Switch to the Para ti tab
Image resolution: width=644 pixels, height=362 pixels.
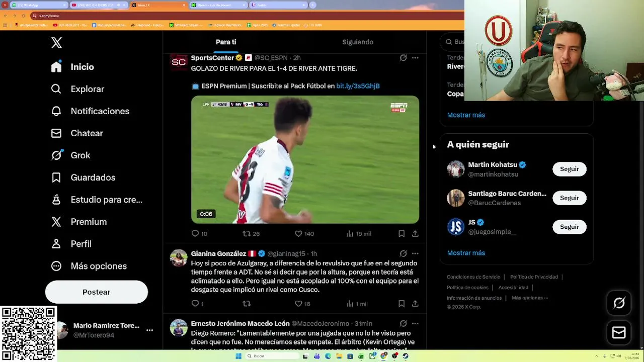tap(226, 42)
